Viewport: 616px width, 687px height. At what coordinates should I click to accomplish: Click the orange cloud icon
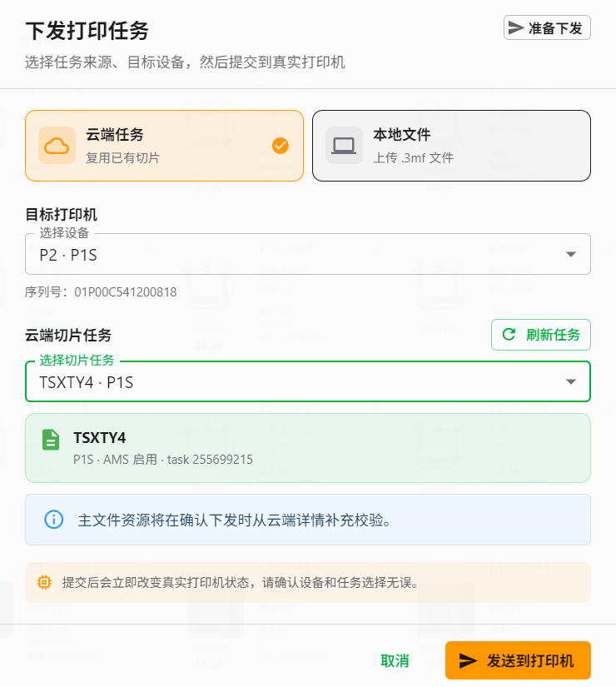point(57,146)
